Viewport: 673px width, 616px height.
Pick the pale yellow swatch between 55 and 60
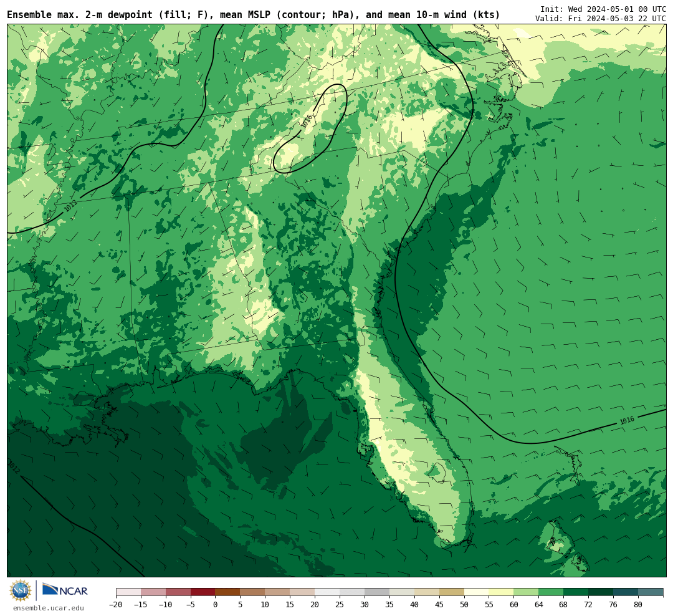tap(502, 592)
